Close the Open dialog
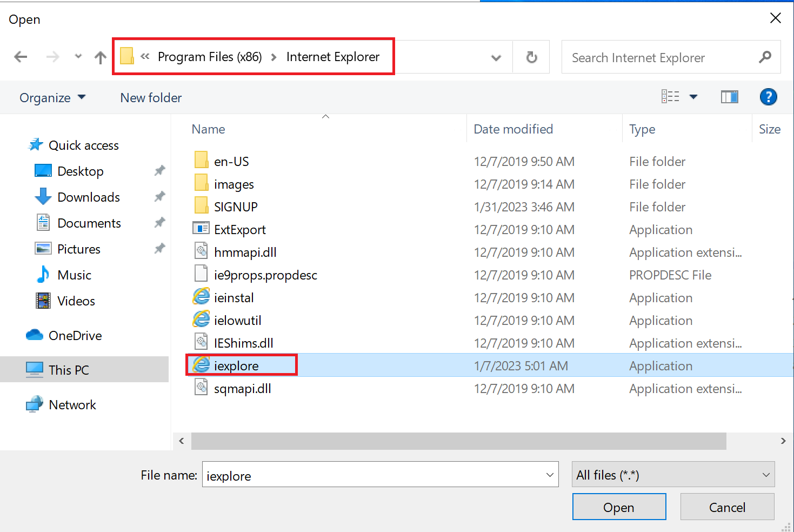Screen dimensions: 794x532 click(x=775, y=18)
